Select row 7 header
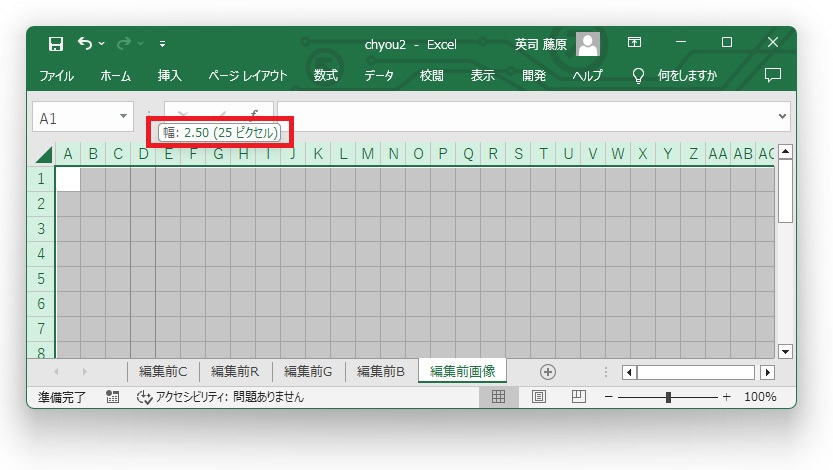 (x=41, y=328)
